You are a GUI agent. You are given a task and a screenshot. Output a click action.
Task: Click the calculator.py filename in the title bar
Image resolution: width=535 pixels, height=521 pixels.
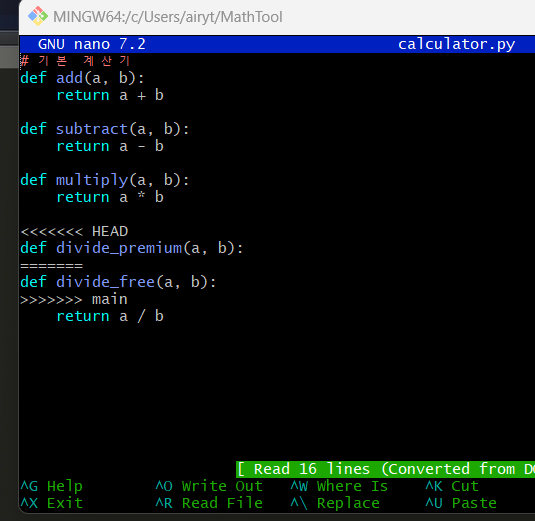tap(457, 44)
